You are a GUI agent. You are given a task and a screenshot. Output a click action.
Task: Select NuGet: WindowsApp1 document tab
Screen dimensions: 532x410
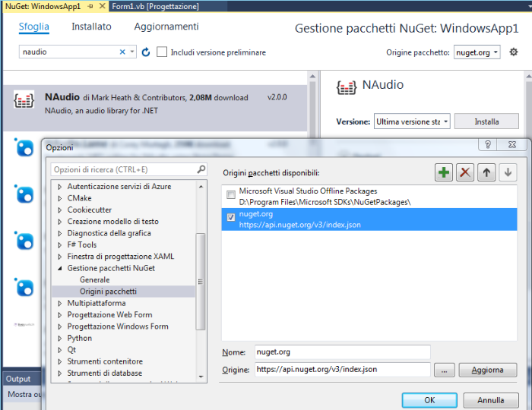43,6
